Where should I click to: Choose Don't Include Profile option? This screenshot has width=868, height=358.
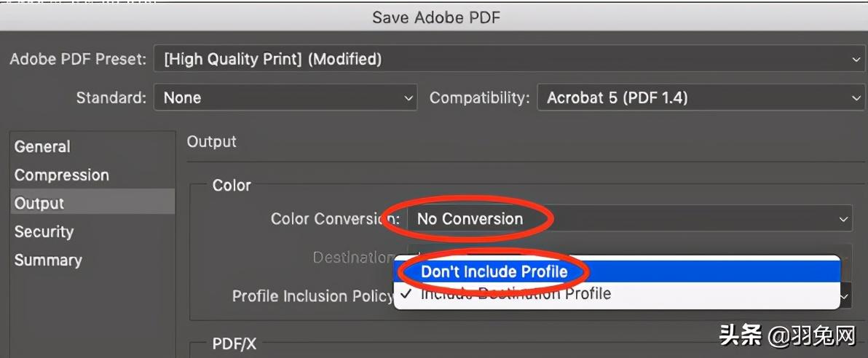pyautogui.click(x=494, y=272)
